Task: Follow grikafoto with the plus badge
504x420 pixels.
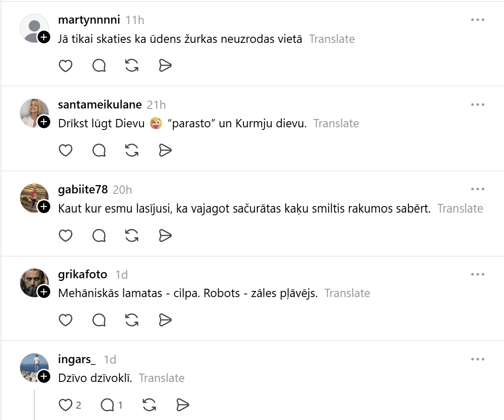Action: pyautogui.click(x=44, y=292)
